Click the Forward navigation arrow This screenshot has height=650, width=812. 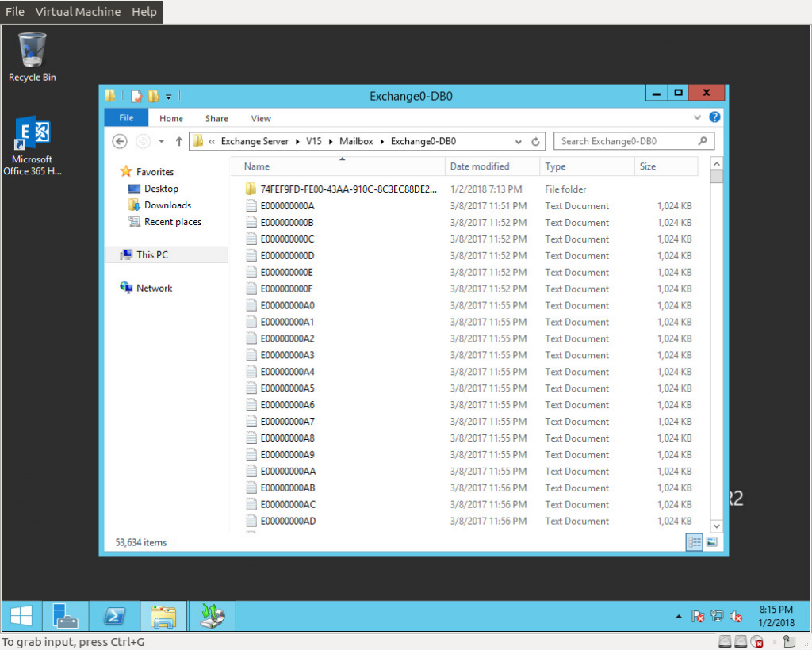(x=143, y=141)
